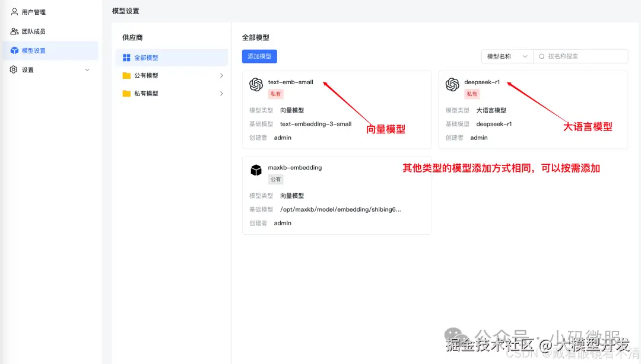Collapse the 设置 sidebar menu chevron
Screen dimensions: 641x364
[87, 69]
